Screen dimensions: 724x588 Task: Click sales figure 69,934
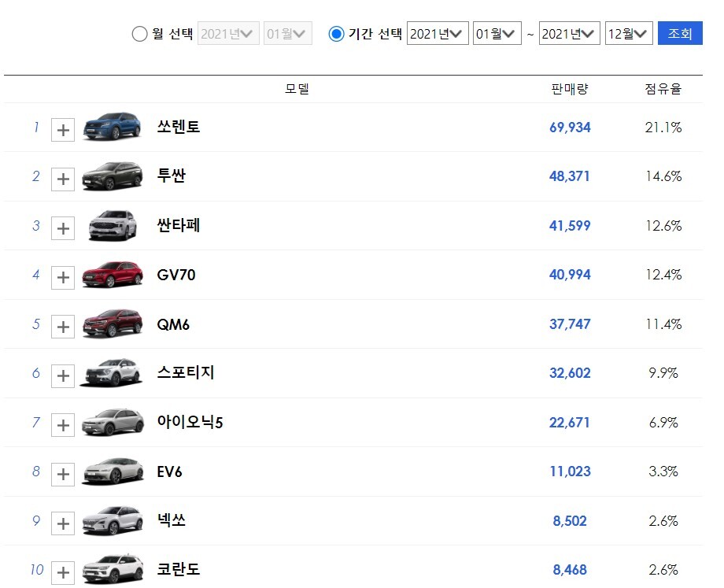570,128
